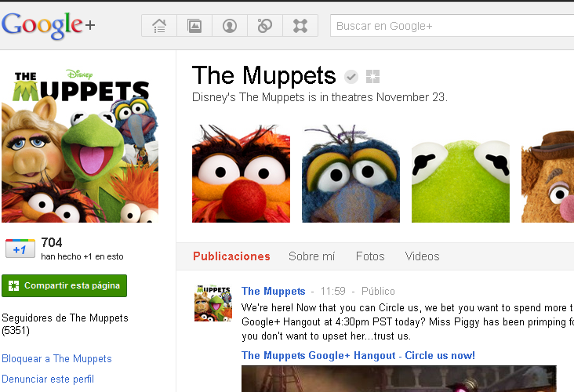The width and height of the screenshot is (574, 392).
Task: Click the verified checkmark badge beside The Muppets
Action: 351,77
